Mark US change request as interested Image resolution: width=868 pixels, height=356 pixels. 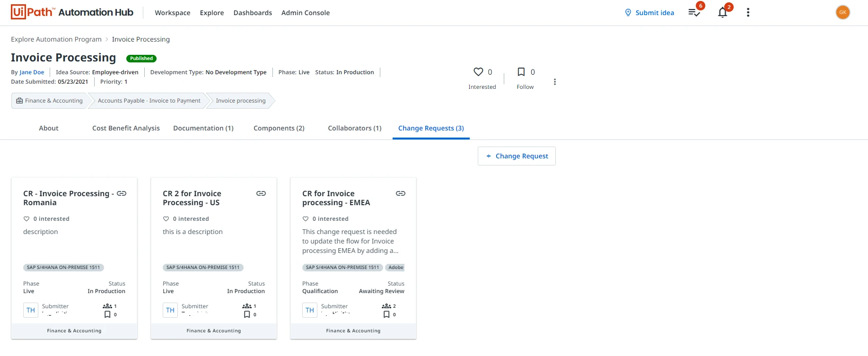(166, 219)
